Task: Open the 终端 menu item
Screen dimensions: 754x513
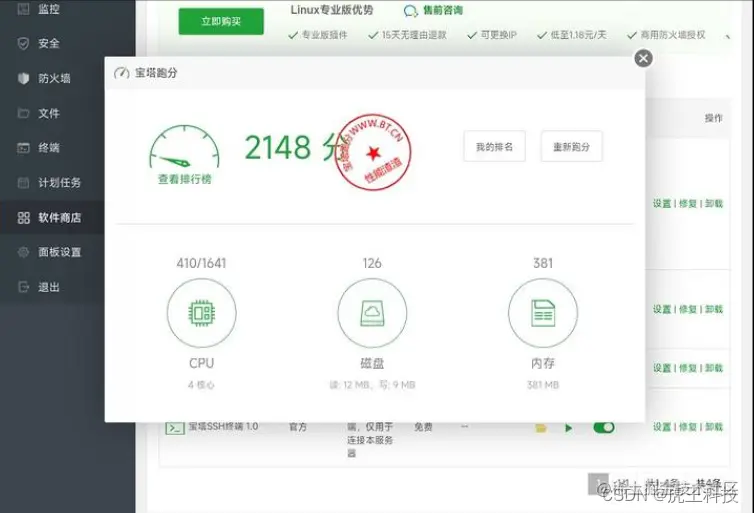Action: [x=49, y=148]
